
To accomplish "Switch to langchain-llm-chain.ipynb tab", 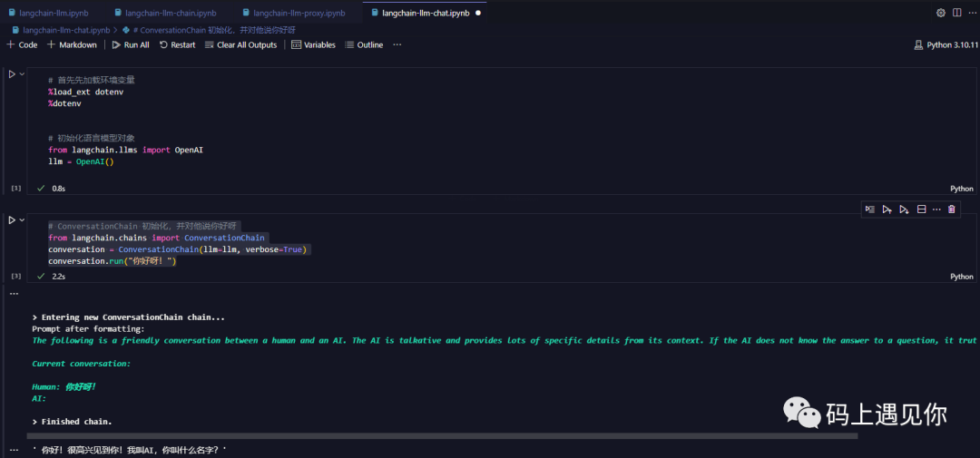I will click(x=165, y=13).
